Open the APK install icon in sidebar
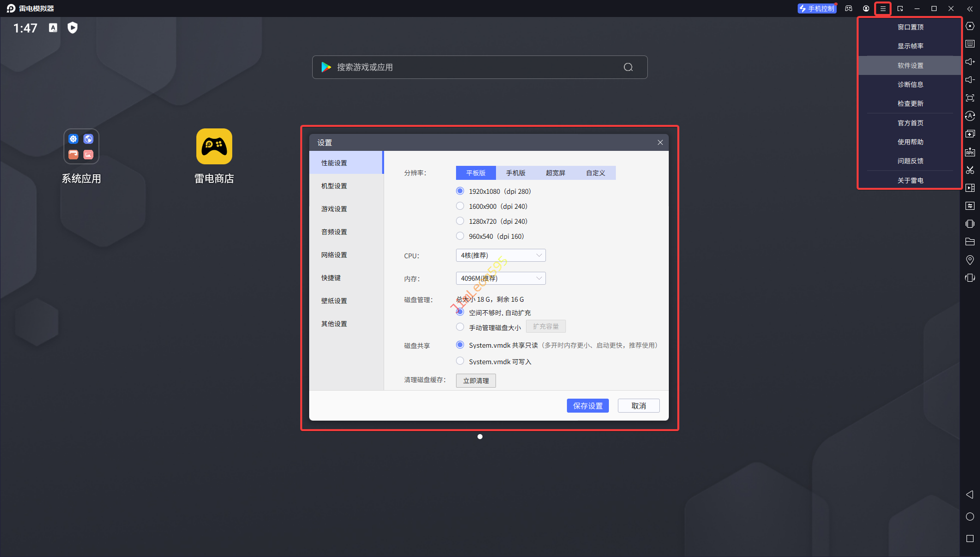This screenshot has width=980, height=557. tap(970, 152)
